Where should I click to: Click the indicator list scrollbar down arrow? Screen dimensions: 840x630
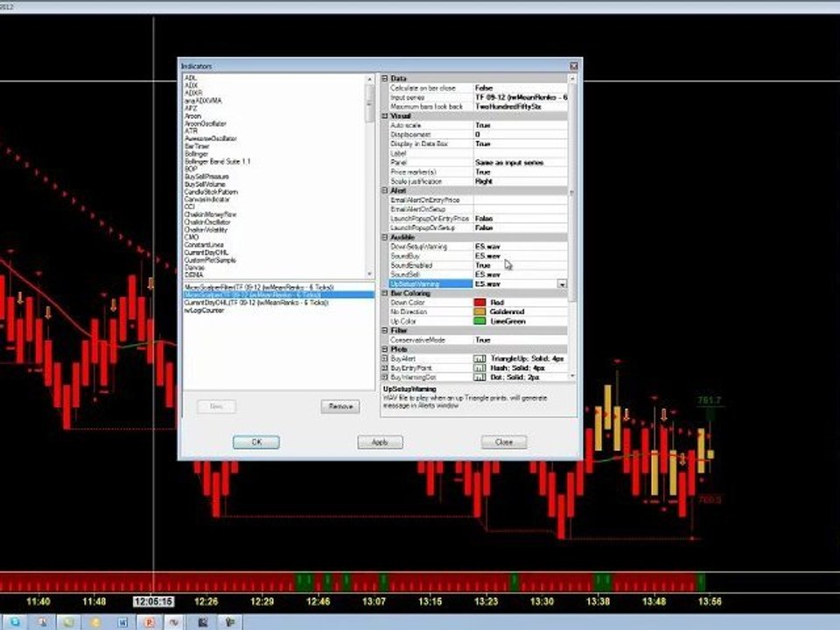pyautogui.click(x=369, y=274)
